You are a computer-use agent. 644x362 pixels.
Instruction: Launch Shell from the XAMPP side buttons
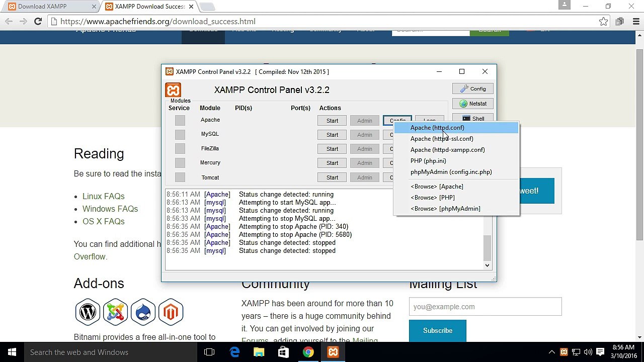click(x=473, y=118)
